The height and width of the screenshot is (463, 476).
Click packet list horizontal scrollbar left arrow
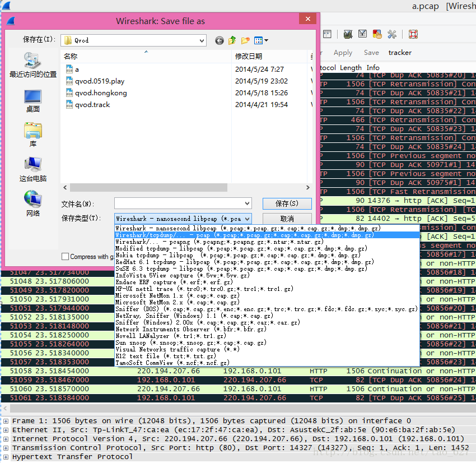pos(5,408)
